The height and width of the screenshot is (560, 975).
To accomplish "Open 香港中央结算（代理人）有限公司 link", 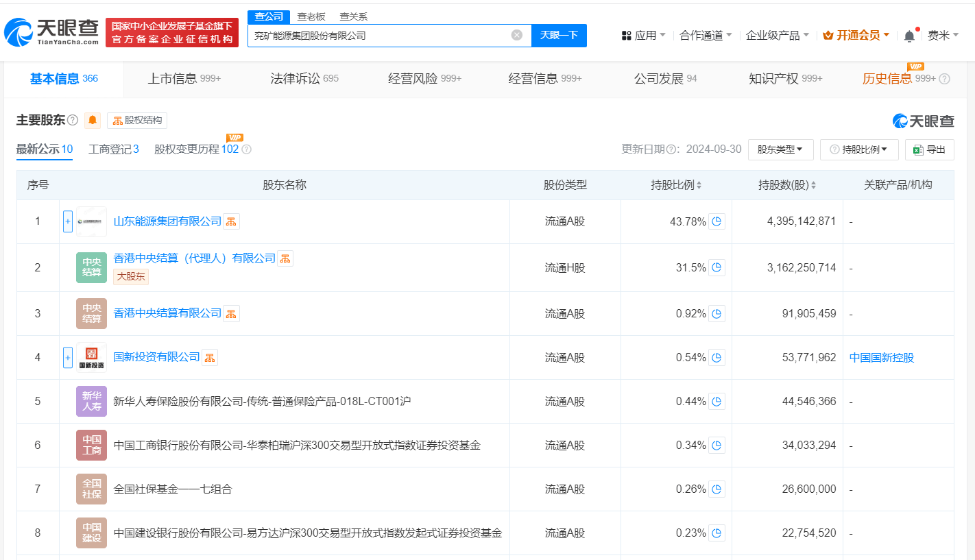I will point(194,258).
